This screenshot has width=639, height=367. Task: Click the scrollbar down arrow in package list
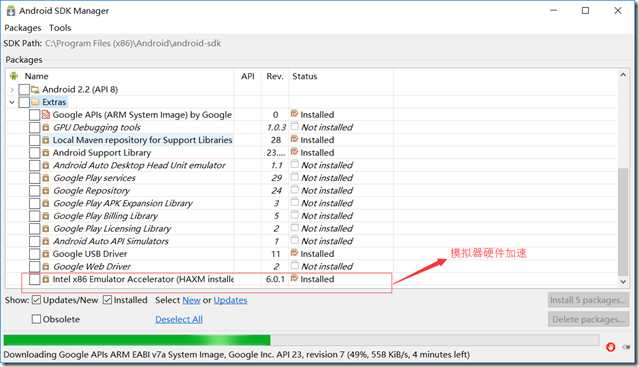(623, 281)
